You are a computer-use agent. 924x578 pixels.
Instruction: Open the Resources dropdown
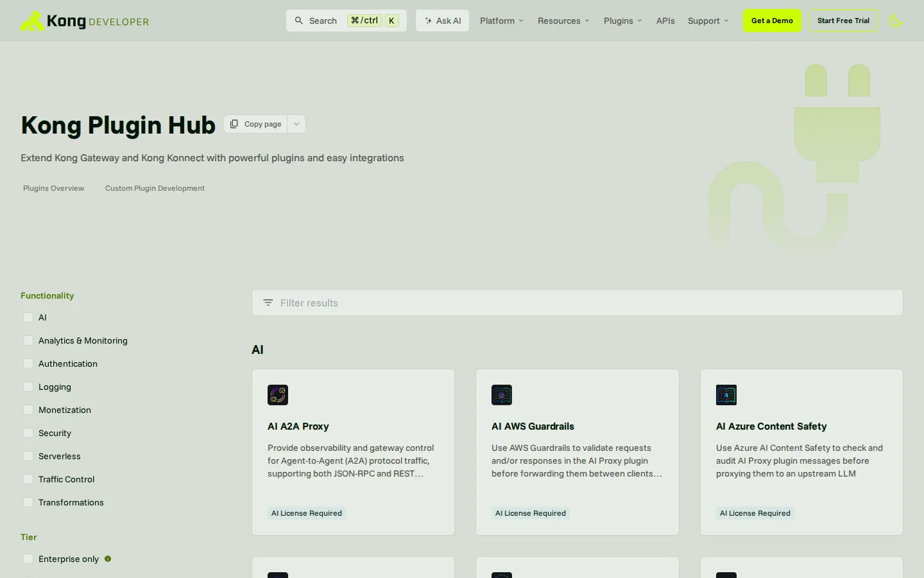click(563, 21)
